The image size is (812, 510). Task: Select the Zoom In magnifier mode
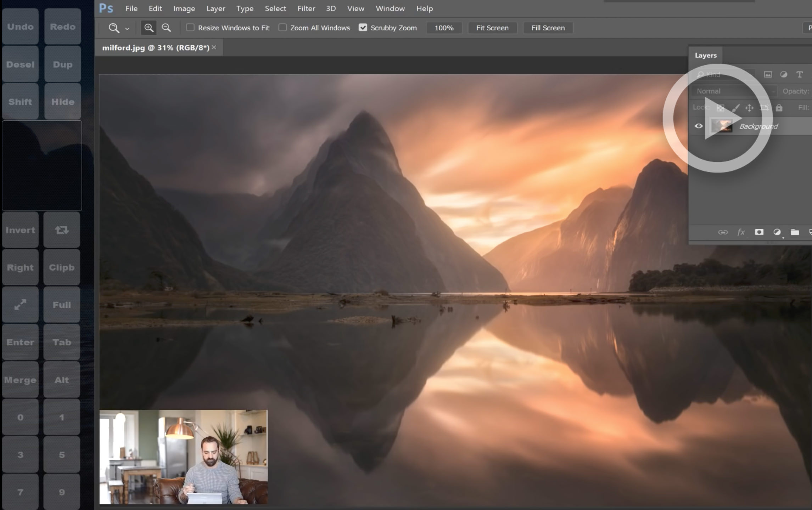coord(149,28)
